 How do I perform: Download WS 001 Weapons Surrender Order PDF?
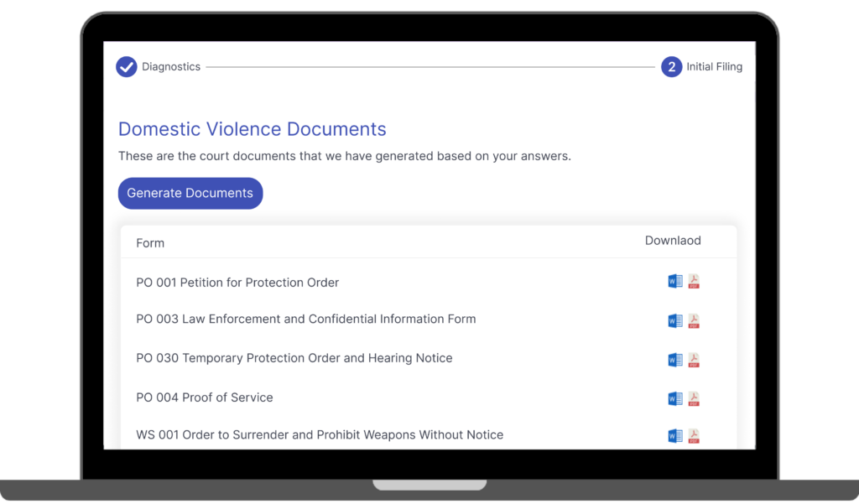[694, 435]
